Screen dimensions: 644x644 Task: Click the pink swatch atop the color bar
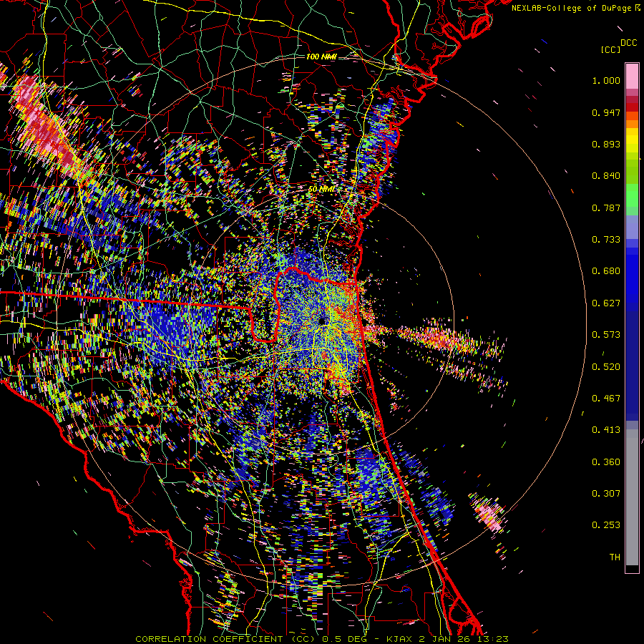pos(632,77)
